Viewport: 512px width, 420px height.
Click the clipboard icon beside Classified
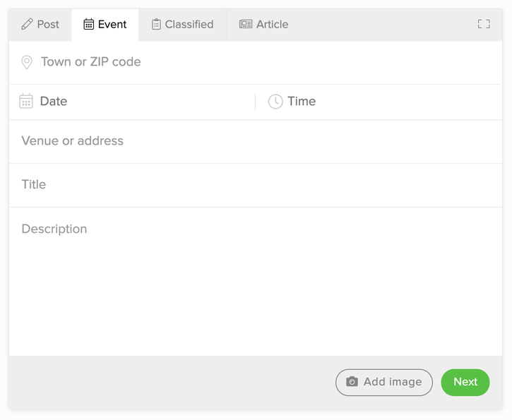156,25
